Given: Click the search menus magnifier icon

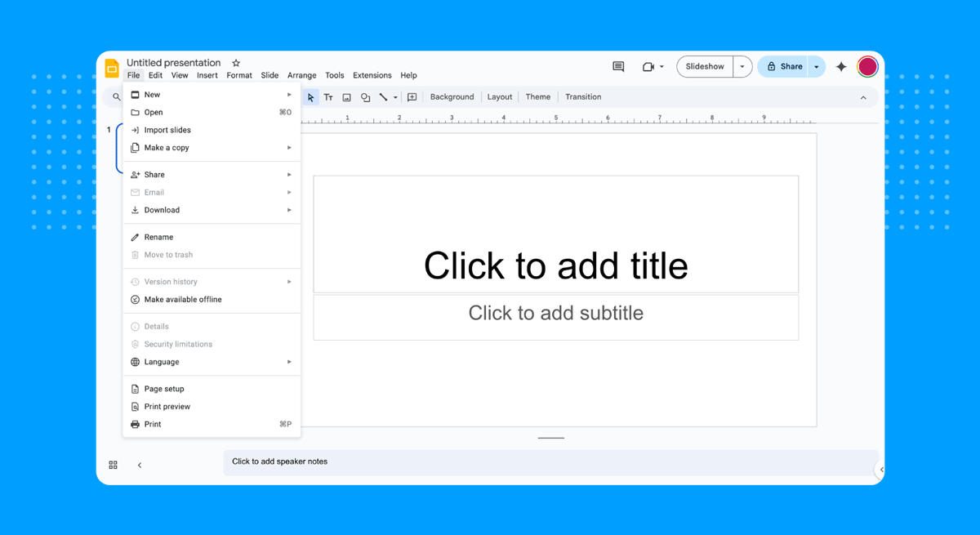Looking at the screenshot, I should click(x=117, y=97).
